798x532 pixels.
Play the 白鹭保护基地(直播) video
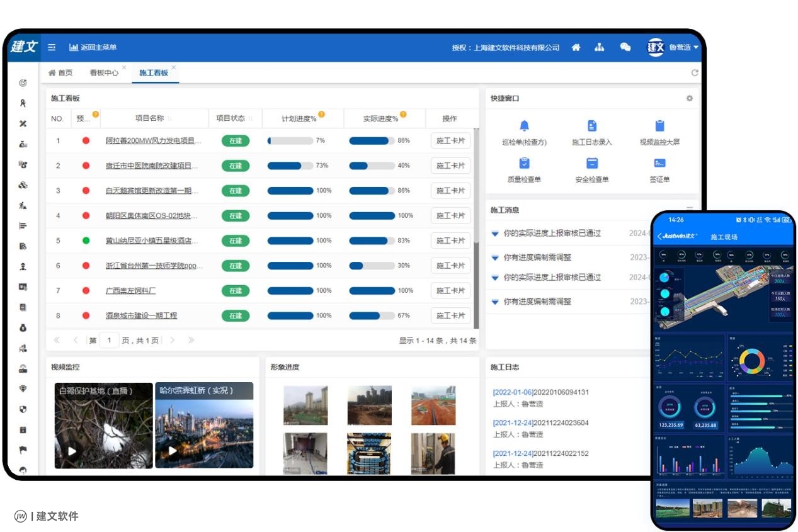(72, 451)
